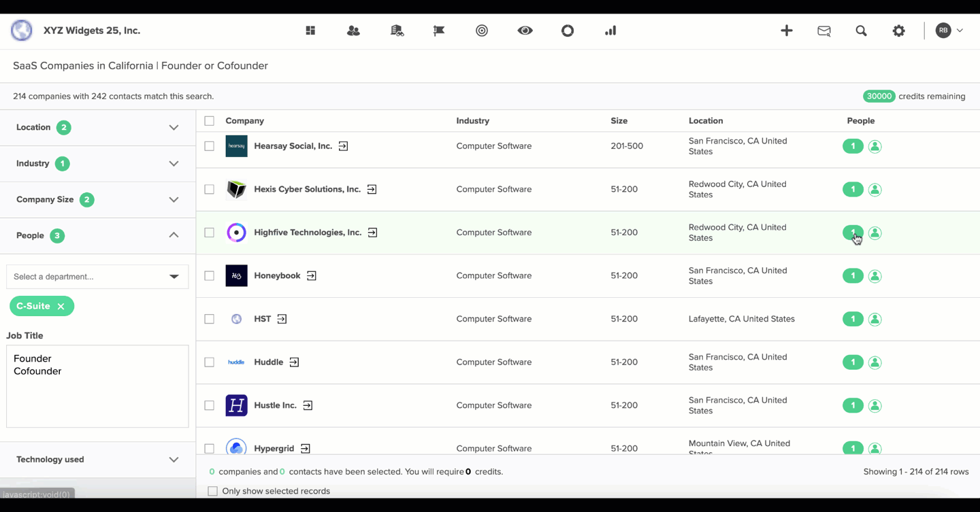Click people count badge in Hustle Inc. row
The height and width of the screenshot is (512, 980).
tap(853, 405)
